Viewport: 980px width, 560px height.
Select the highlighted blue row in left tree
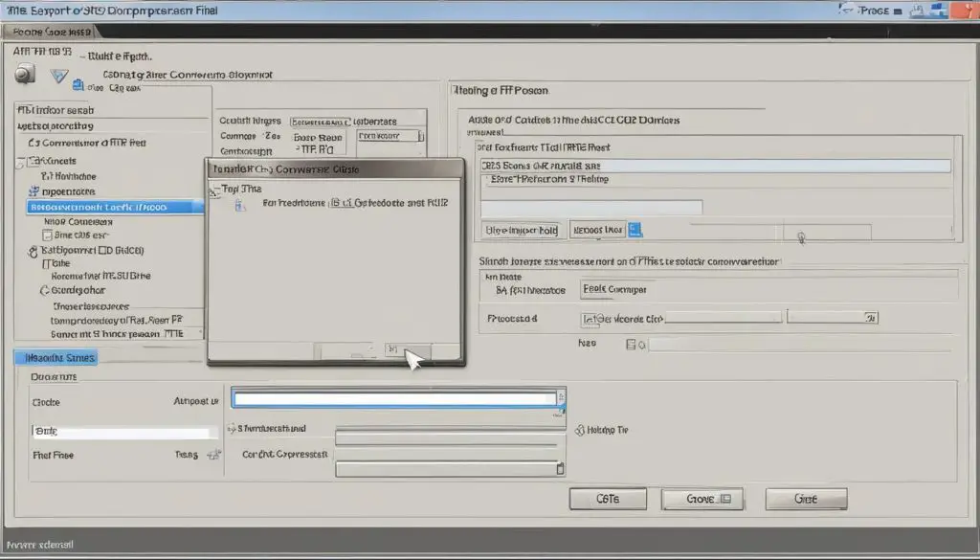pos(115,207)
